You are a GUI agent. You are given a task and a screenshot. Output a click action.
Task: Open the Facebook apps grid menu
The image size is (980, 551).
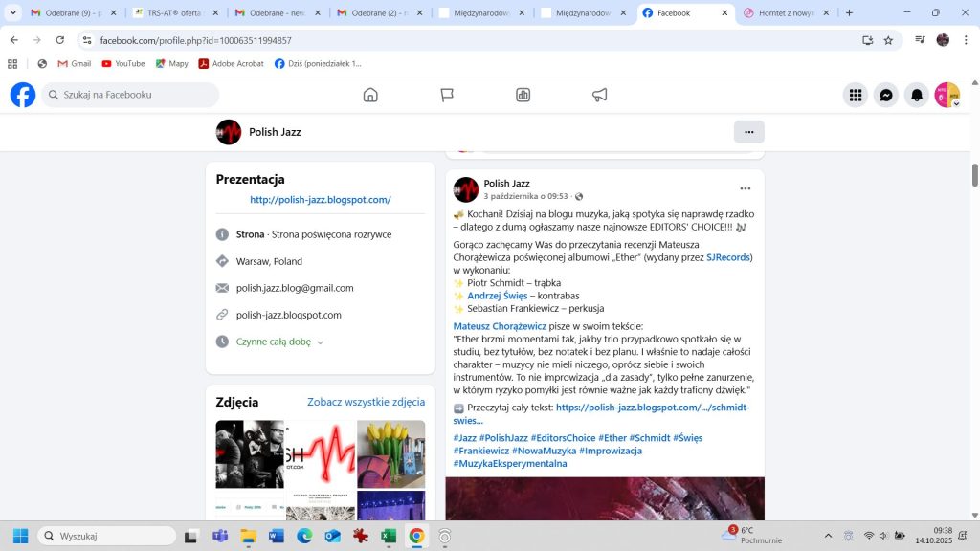pyautogui.click(x=856, y=95)
